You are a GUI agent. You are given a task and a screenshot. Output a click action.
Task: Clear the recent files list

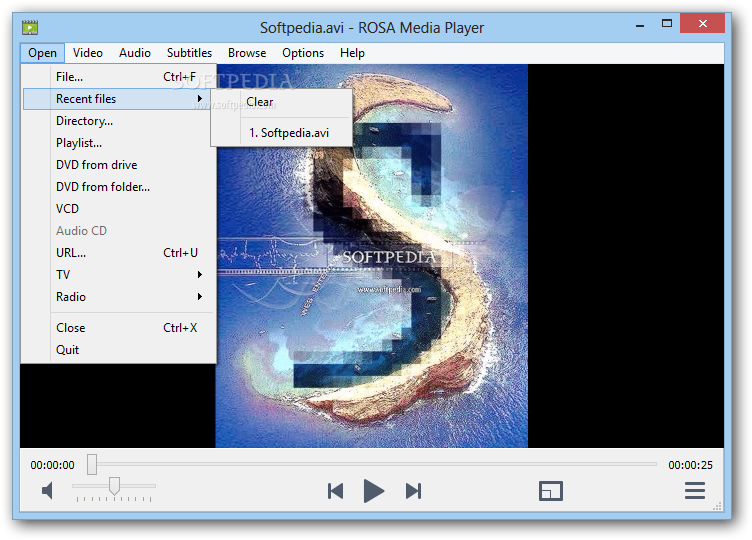pos(282,102)
